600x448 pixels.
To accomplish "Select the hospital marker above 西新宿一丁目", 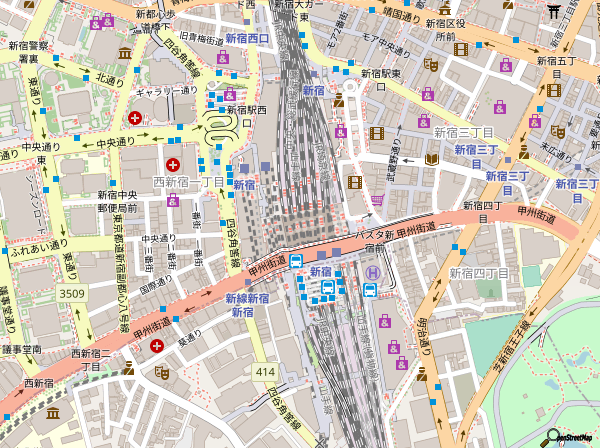I will pos(173,163).
